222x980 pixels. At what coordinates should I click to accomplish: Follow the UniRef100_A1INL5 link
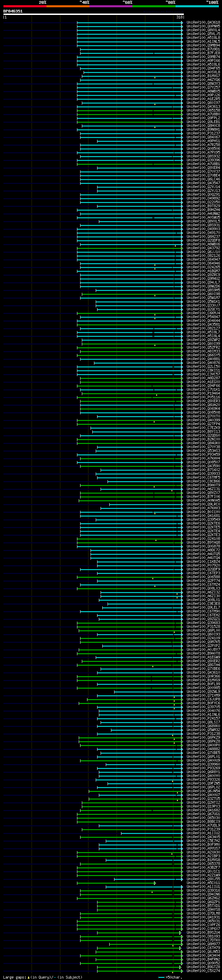click(203, 41)
